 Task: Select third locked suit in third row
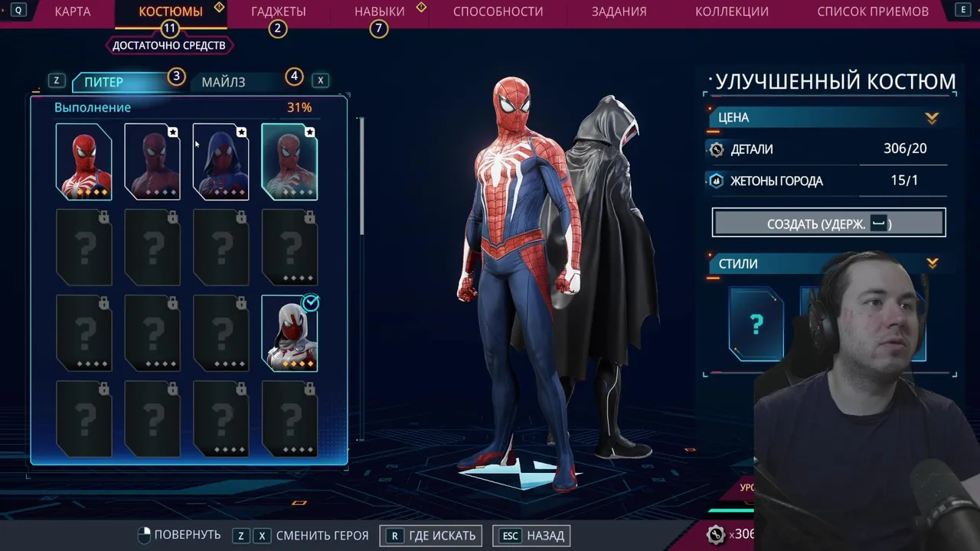point(220,334)
